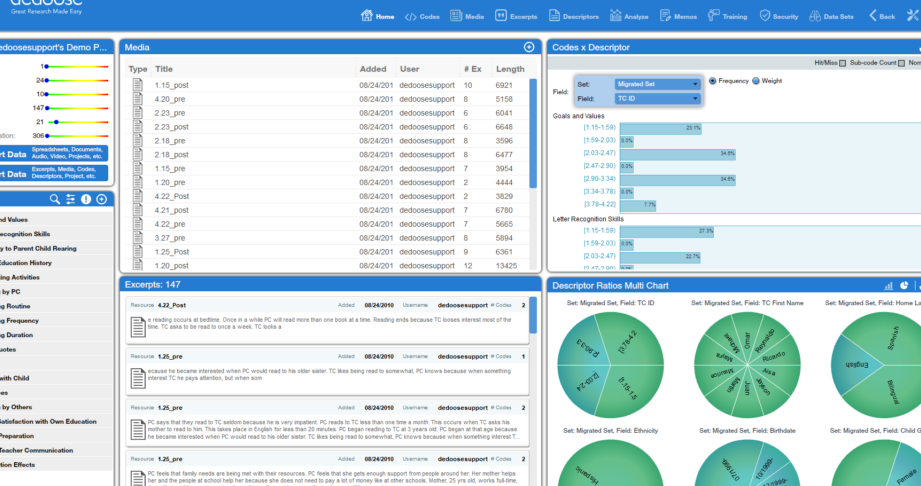This screenshot has width=921, height=486.
Task: Select the Frequency radio button
Action: (x=712, y=81)
